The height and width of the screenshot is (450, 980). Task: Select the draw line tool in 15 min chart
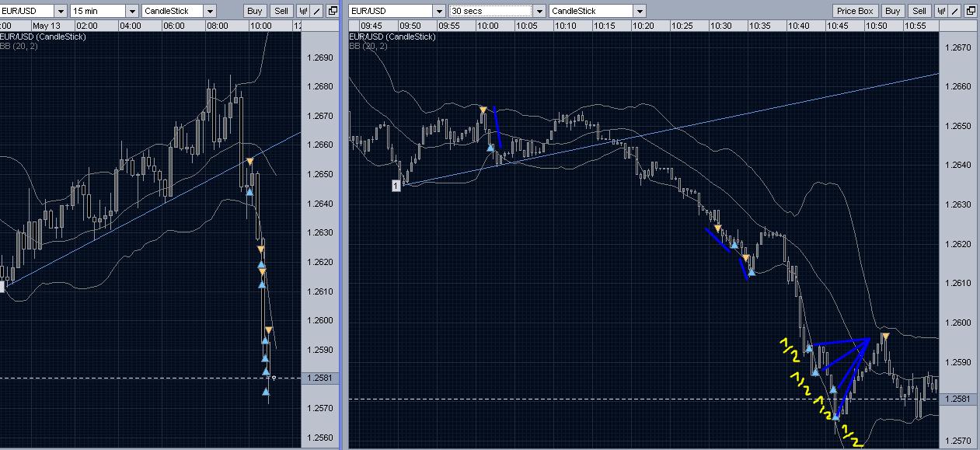point(317,11)
